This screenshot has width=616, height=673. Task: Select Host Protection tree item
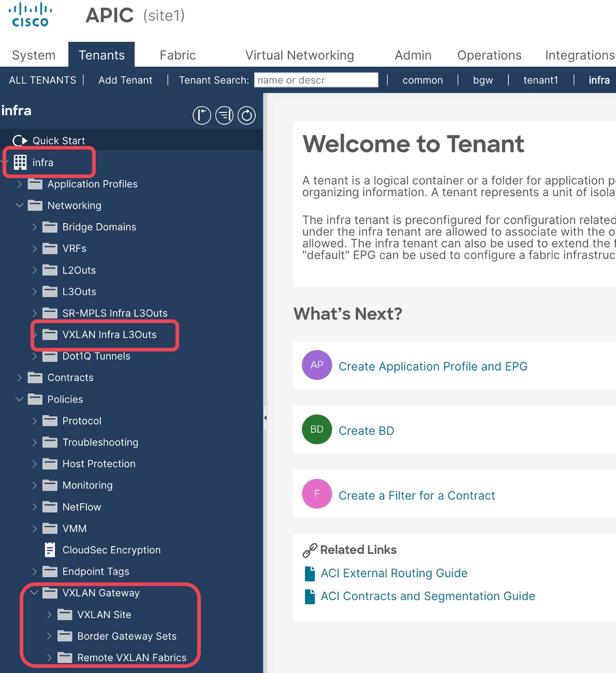click(x=99, y=464)
